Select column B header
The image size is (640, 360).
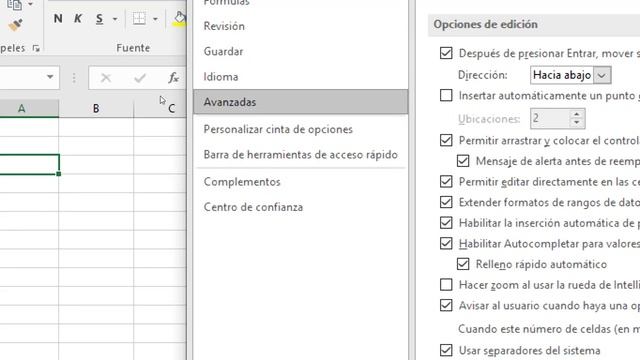tap(96, 109)
